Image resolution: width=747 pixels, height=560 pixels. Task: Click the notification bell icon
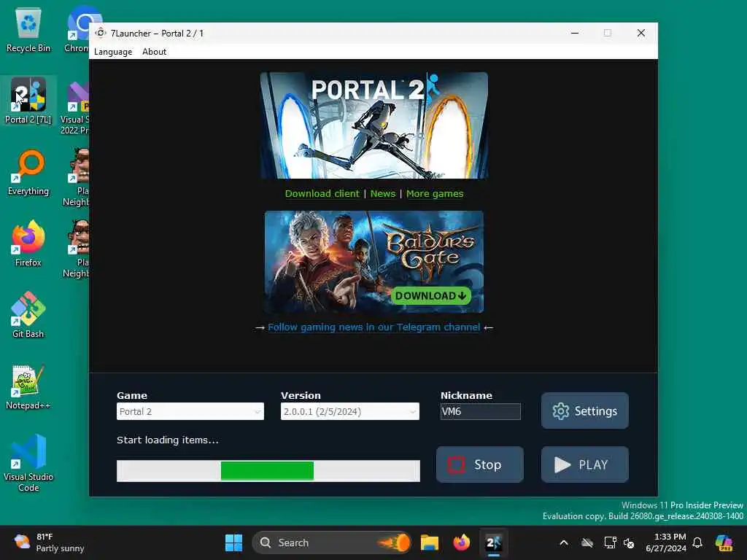pyautogui.click(x=697, y=542)
